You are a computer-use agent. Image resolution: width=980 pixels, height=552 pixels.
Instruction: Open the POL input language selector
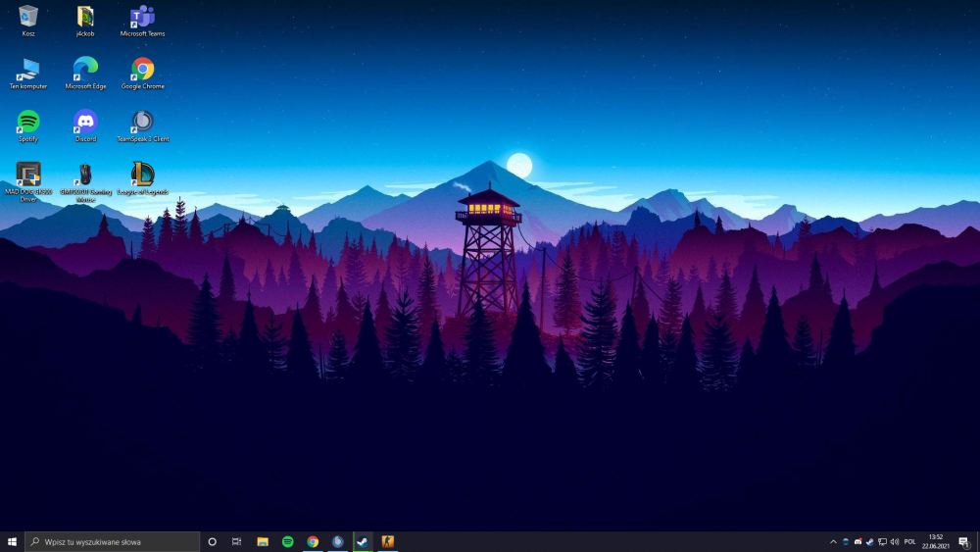tap(910, 542)
